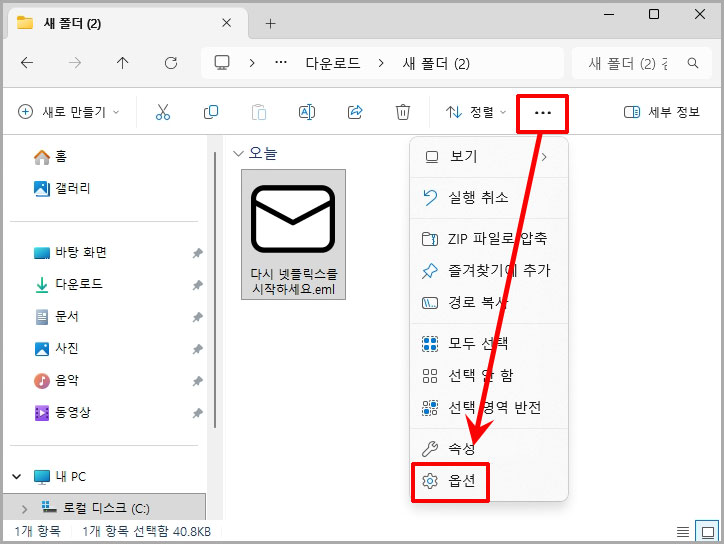724x544 pixels.
Task: Click the Rename icon in toolbar
Action: click(307, 112)
